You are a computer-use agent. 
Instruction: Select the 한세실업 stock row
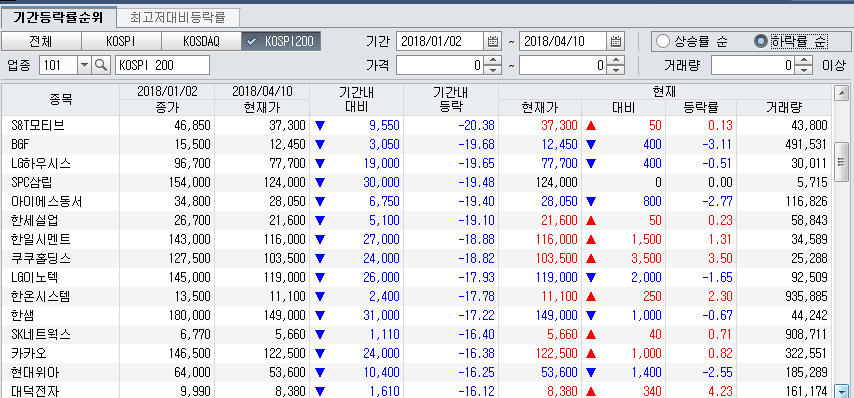pos(417,221)
